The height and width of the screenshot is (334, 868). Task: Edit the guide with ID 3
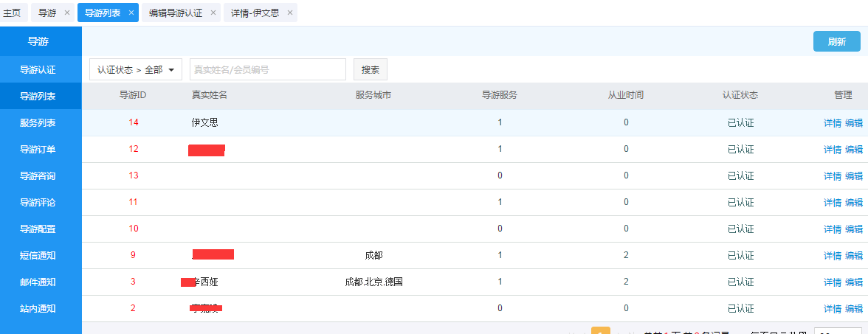pyautogui.click(x=854, y=282)
